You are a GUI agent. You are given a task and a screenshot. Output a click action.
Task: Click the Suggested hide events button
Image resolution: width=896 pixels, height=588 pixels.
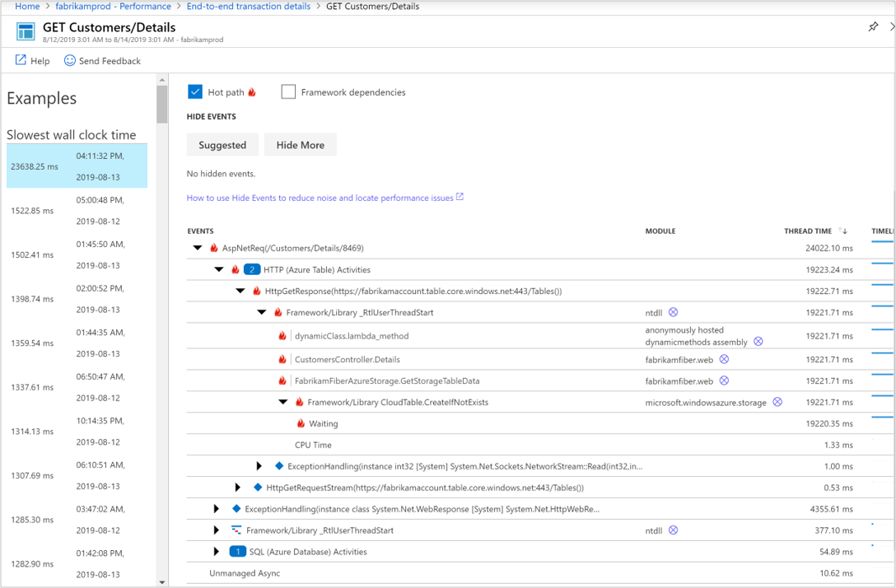[x=222, y=144]
